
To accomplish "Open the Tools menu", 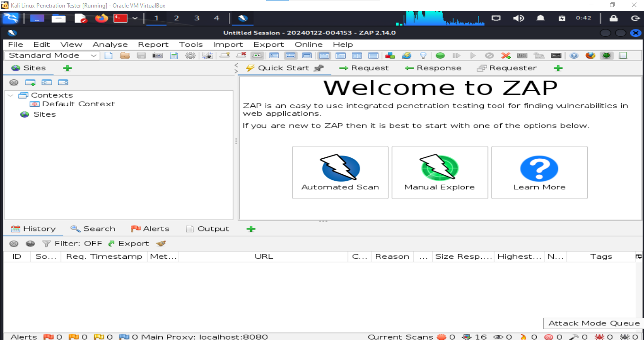I will 191,44.
